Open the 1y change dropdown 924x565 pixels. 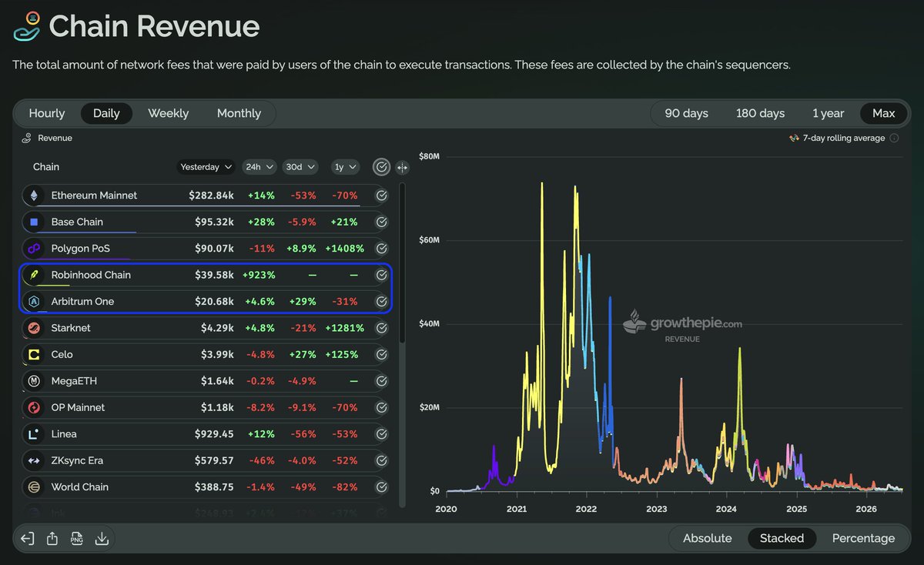point(345,167)
